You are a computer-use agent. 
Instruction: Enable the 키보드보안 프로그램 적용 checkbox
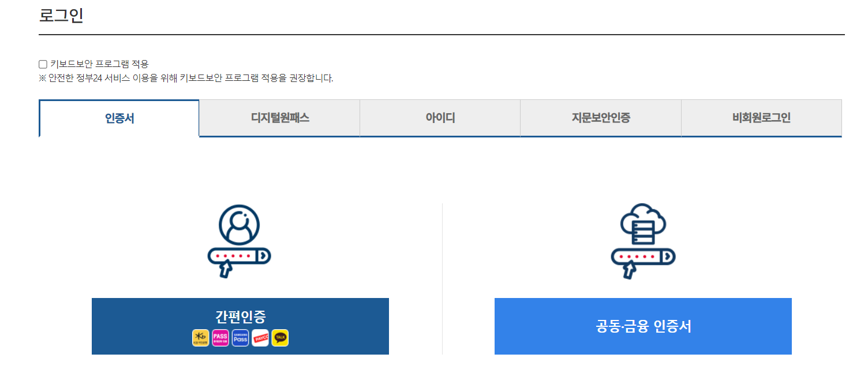point(43,64)
